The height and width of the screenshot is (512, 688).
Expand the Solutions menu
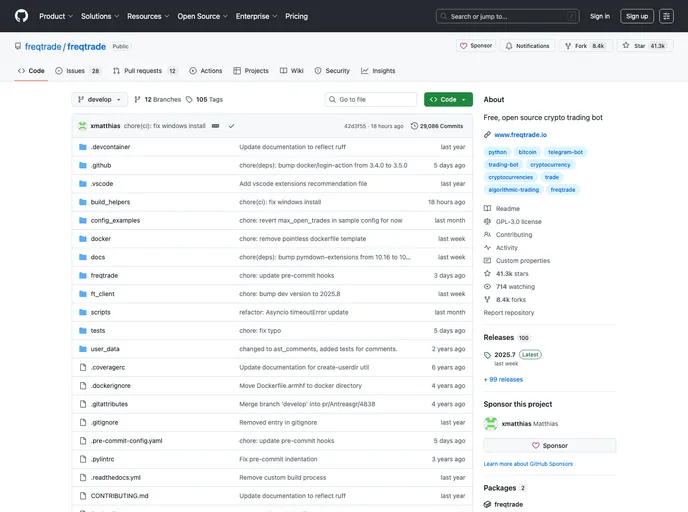point(100,16)
